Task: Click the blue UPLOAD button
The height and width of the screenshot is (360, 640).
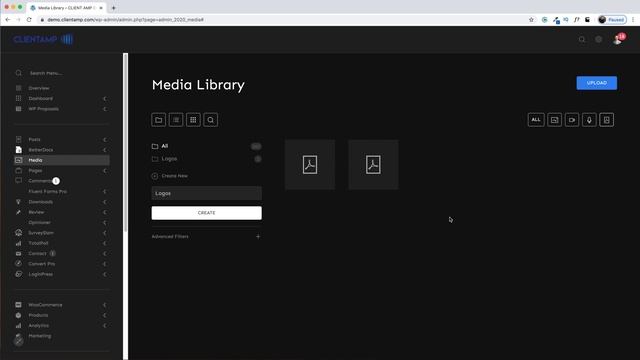Action: [x=597, y=83]
